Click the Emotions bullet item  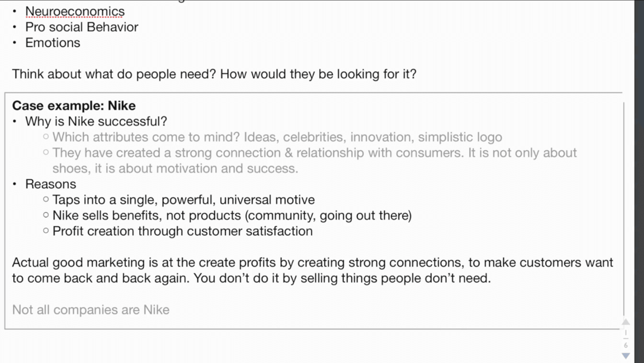52,43
